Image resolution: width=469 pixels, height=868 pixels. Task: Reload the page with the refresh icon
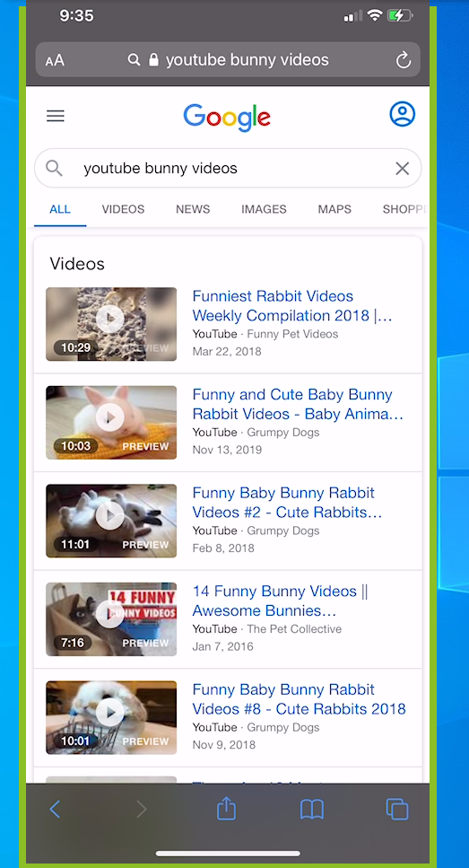[404, 60]
